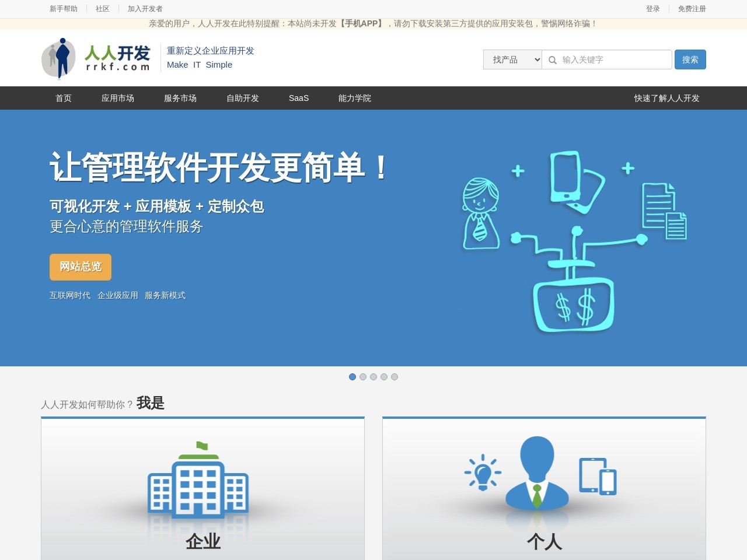Select the first carousel indicator dot
Image resolution: width=747 pixels, height=560 pixels.
pyautogui.click(x=352, y=377)
